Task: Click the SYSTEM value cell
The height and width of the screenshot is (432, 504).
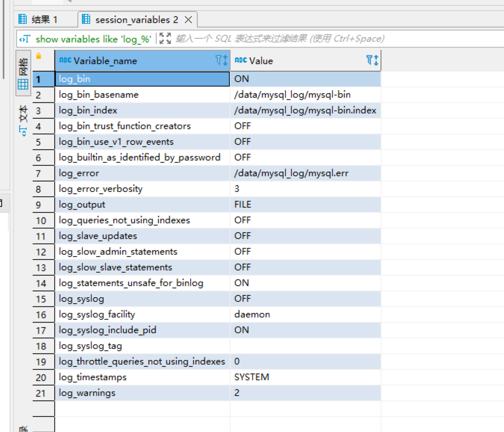Action: pos(305,377)
